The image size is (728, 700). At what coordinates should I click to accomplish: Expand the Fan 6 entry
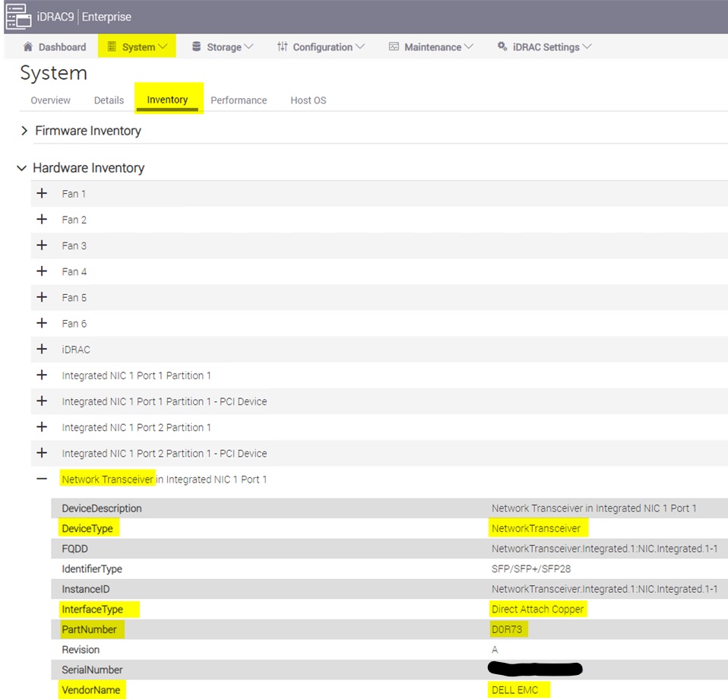pos(42,323)
